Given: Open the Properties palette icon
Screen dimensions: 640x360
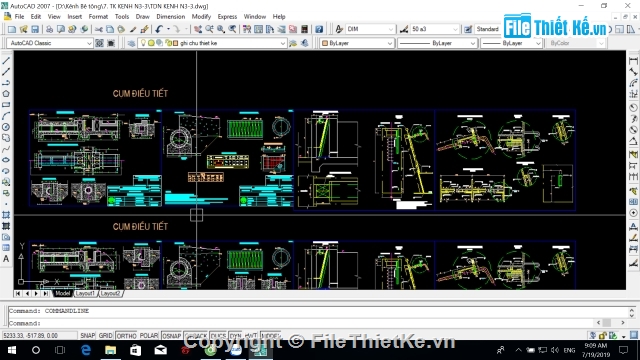Looking at the screenshot, I should [247, 29].
